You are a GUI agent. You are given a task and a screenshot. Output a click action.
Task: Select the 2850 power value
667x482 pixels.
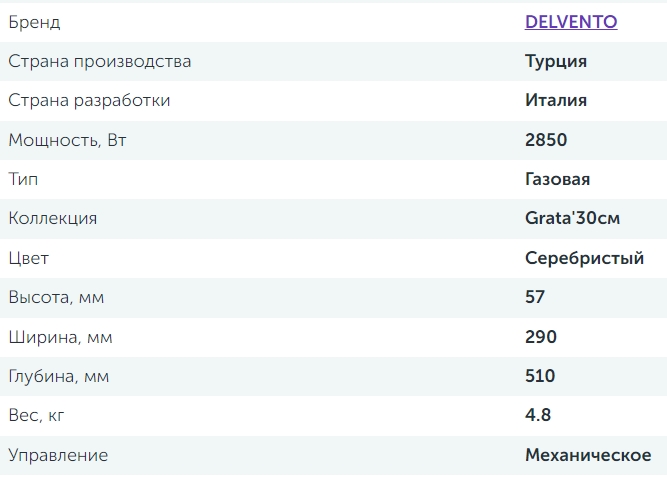pyautogui.click(x=544, y=140)
